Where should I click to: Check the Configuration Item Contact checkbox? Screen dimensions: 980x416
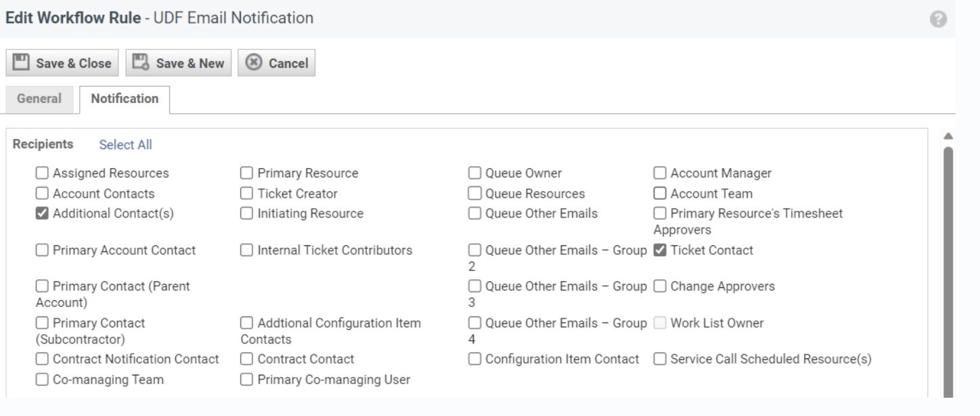pyautogui.click(x=475, y=358)
